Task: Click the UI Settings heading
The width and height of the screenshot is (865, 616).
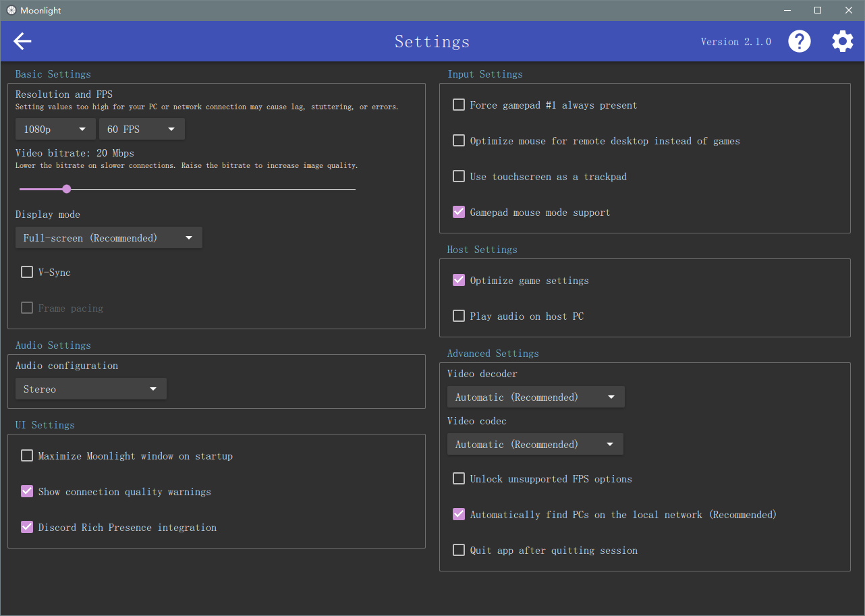Action: [45, 425]
